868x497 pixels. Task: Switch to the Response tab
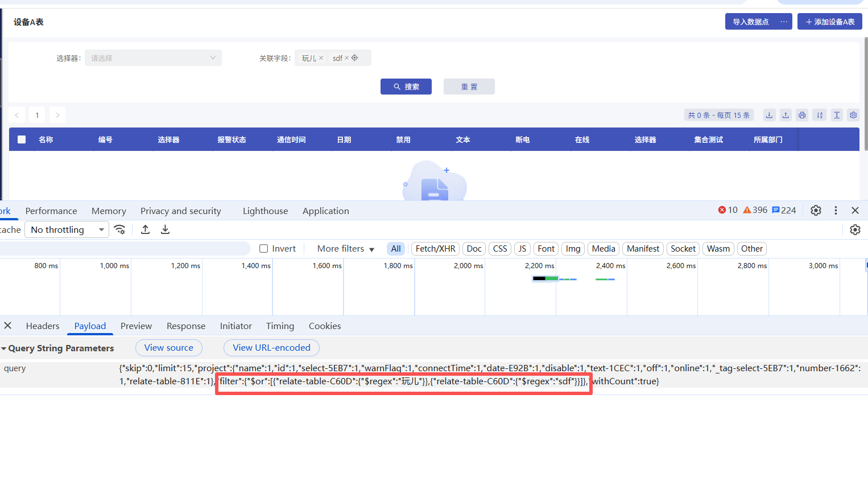[x=186, y=326]
